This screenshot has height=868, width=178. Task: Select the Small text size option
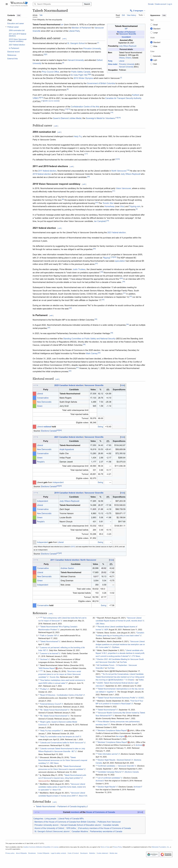coord(151,25)
